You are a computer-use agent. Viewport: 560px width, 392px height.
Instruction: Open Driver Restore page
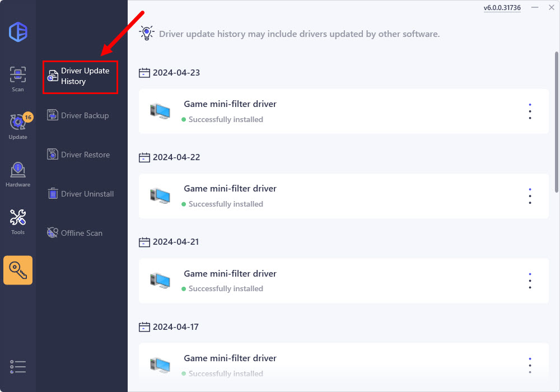pyautogui.click(x=78, y=155)
